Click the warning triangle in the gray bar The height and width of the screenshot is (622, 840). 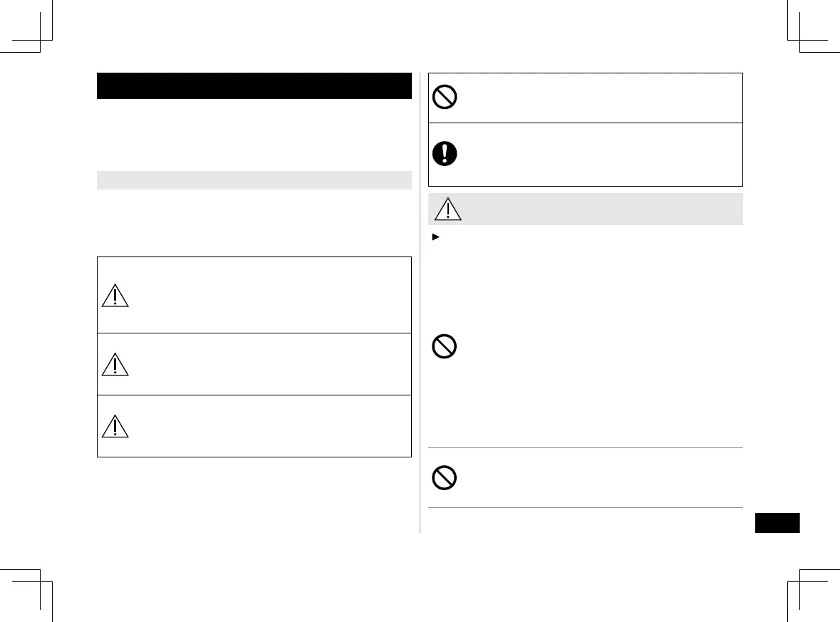(447, 209)
